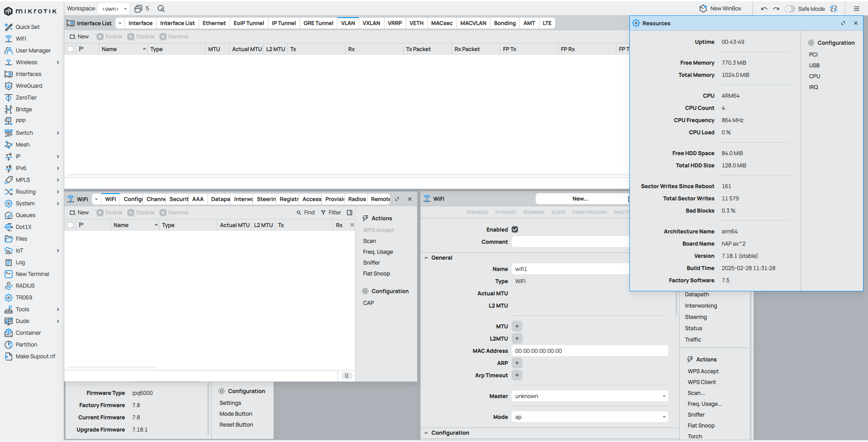The image size is (868, 442).
Task: Click the MAC Address input field
Action: (x=590, y=351)
